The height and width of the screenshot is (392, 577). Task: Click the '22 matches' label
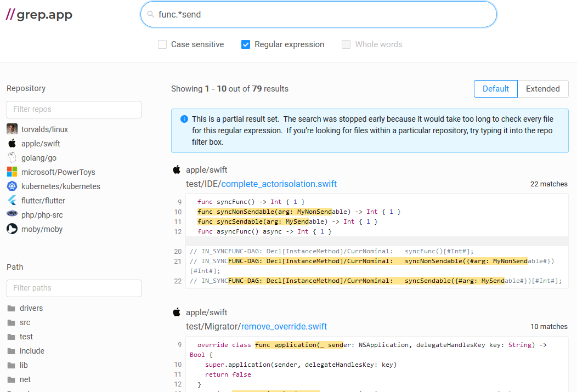click(548, 184)
